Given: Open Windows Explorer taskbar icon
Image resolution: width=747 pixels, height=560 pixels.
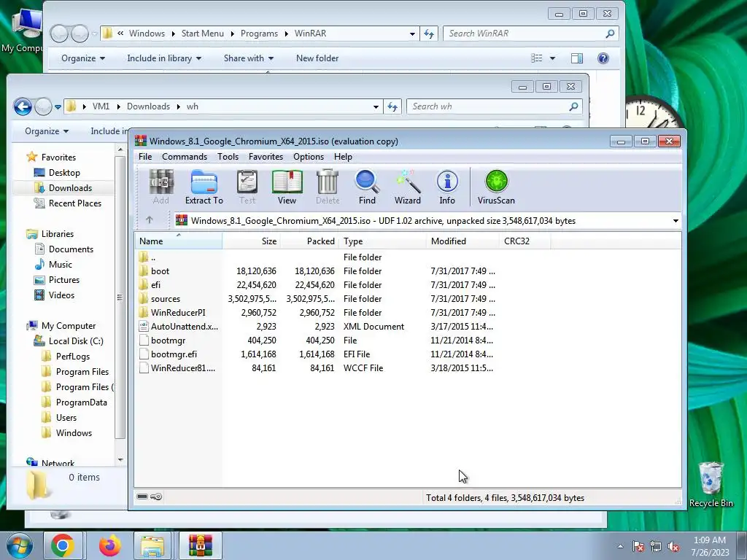Looking at the screenshot, I should coord(152,545).
